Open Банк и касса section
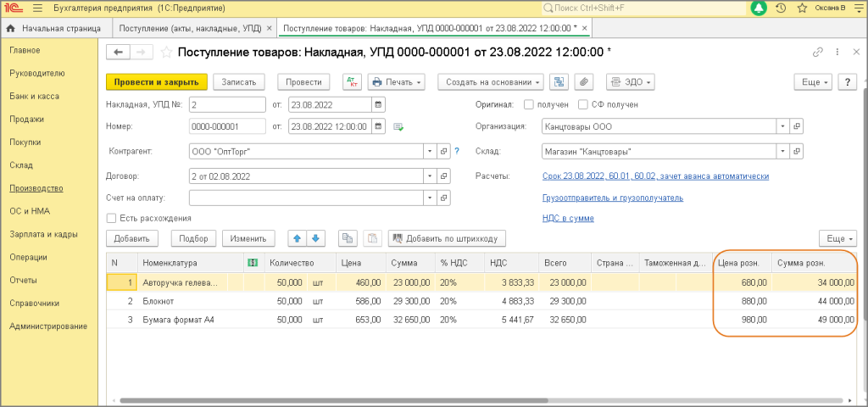The height and width of the screenshot is (407, 868). [34, 96]
